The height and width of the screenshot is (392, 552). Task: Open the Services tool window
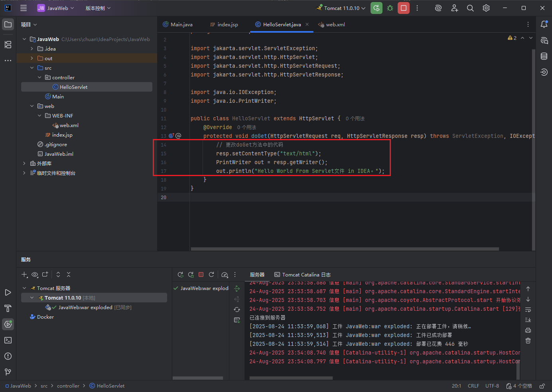point(8,324)
